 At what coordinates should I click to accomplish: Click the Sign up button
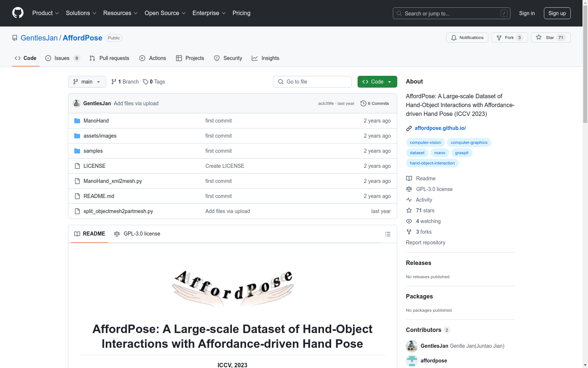pyautogui.click(x=557, y=13)
